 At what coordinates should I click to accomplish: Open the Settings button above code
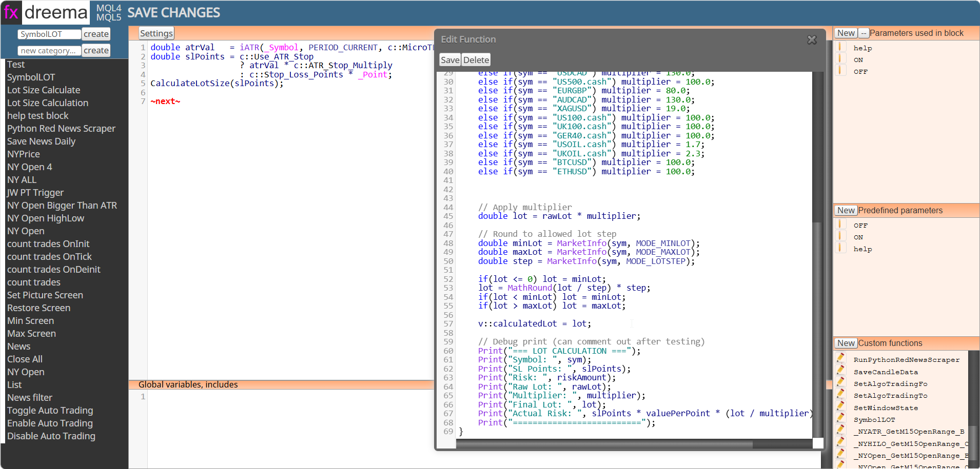point(156,33)
